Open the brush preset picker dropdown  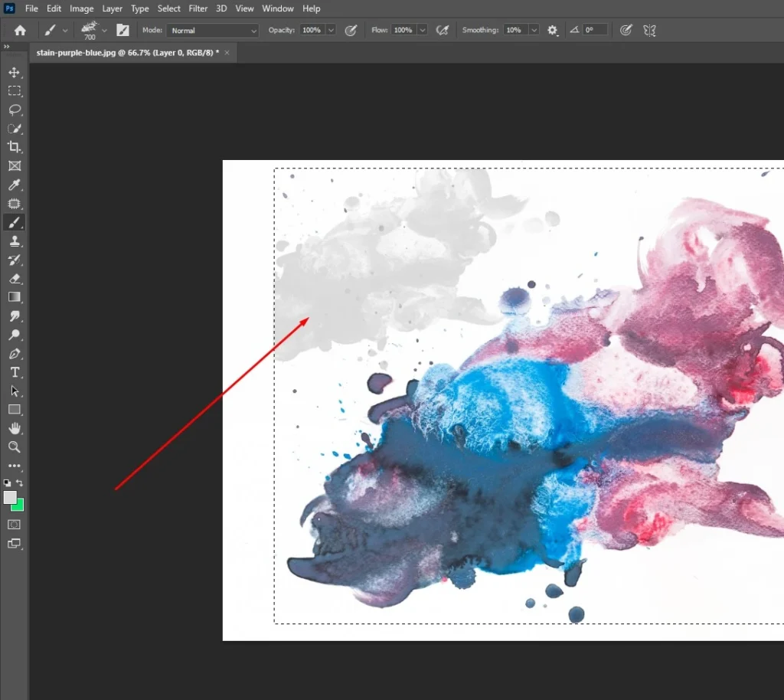tap(94, 30)
